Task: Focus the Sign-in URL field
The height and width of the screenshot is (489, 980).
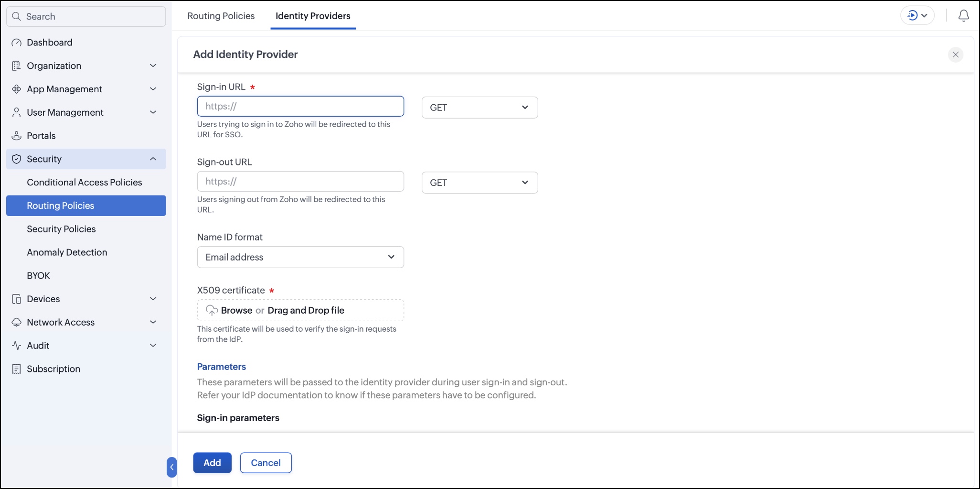Action: point(300,106)
